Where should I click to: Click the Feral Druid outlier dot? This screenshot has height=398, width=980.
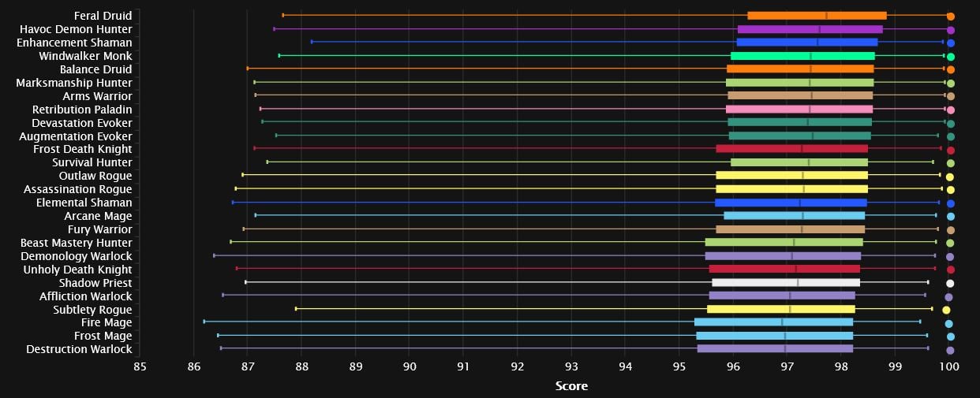point(951,16)
